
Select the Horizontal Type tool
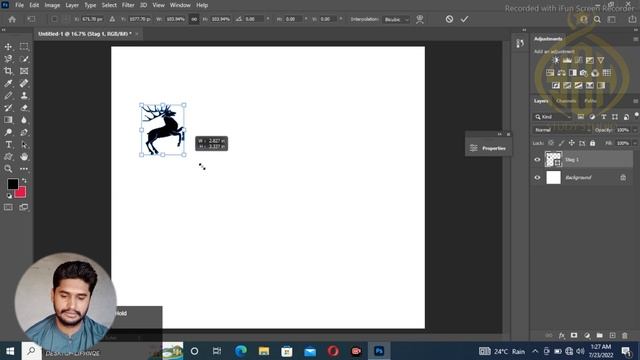(x=8, y=144)
